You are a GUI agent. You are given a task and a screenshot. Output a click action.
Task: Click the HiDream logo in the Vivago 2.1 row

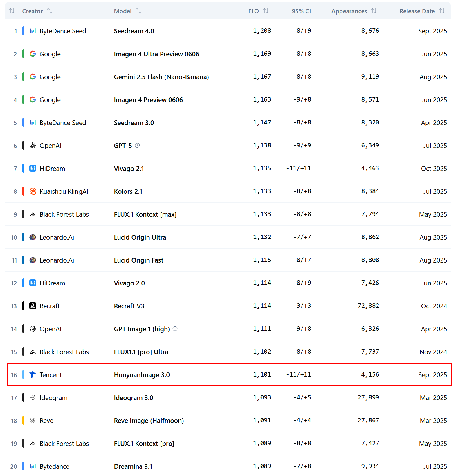[33, 168]
